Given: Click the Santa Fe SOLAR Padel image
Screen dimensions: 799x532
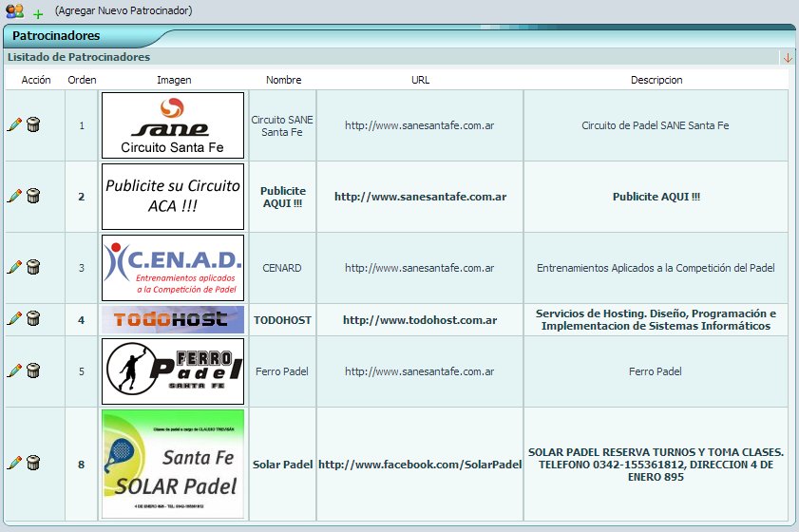Looking at the screenshot, I should tap(173, 465).
